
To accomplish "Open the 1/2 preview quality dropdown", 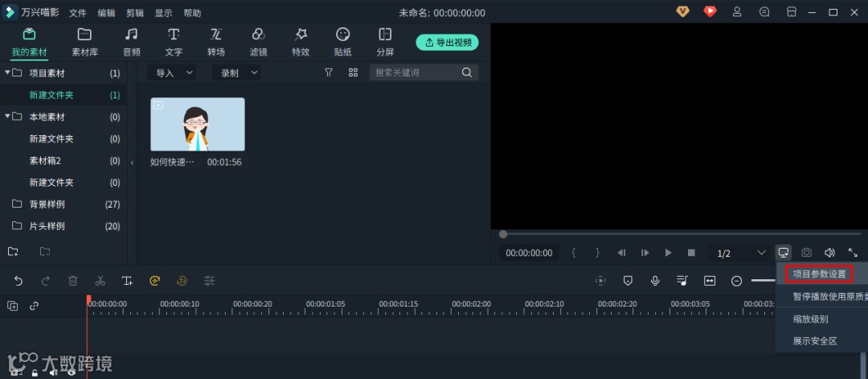I will tap(741, 253).
